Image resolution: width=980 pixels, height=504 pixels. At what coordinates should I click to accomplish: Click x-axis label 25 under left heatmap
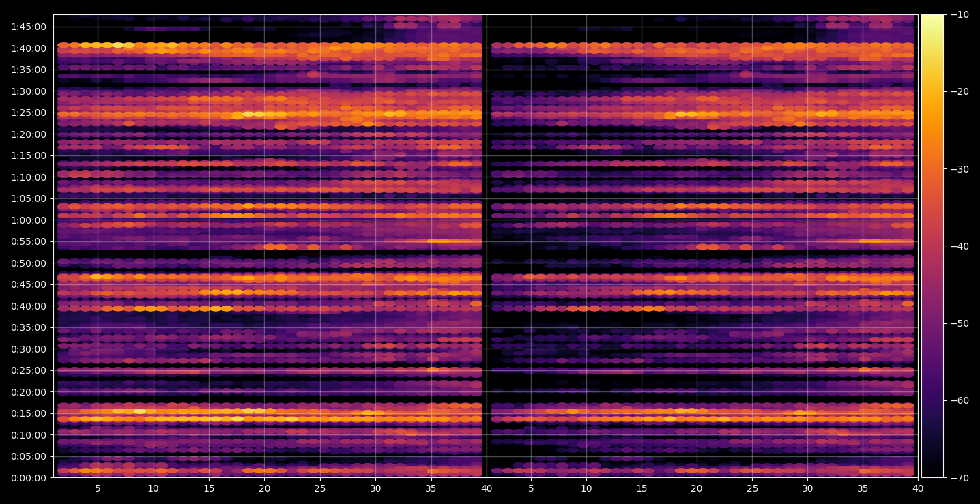[320, 489]
